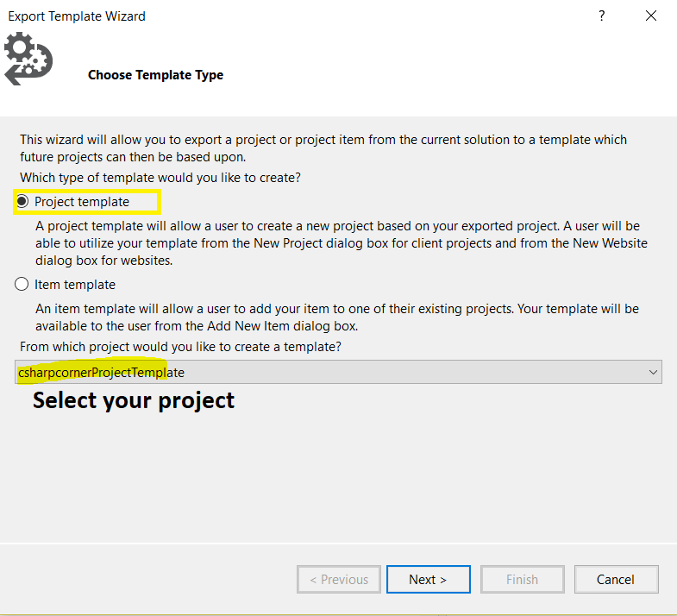Click the Project template description paragraph

(342, 243)
